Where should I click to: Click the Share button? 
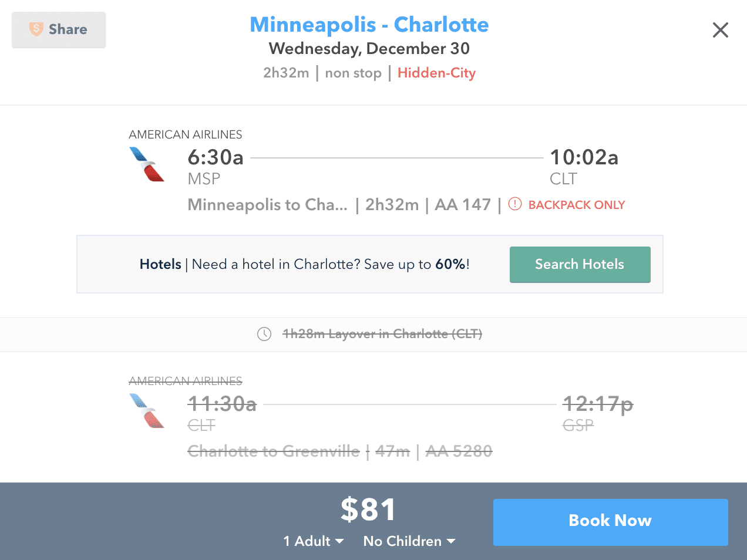[x=66, y=29]
